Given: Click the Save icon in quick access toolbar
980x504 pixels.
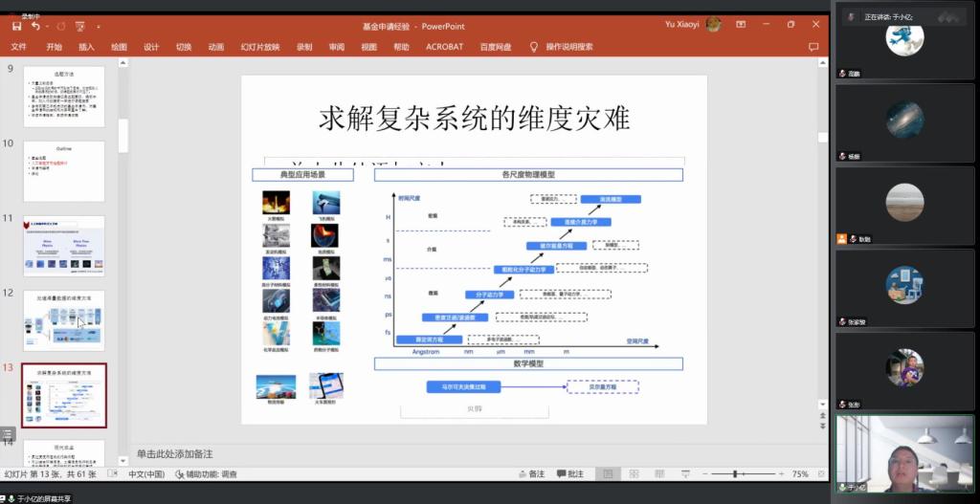Looking at the screenshot, I should tap(16, 26).
